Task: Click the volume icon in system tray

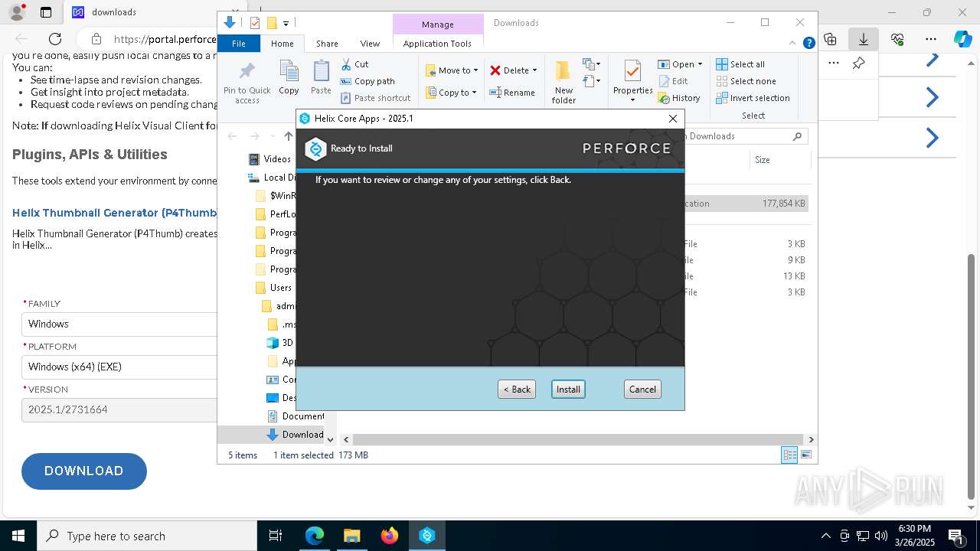Action: (881, 536)
